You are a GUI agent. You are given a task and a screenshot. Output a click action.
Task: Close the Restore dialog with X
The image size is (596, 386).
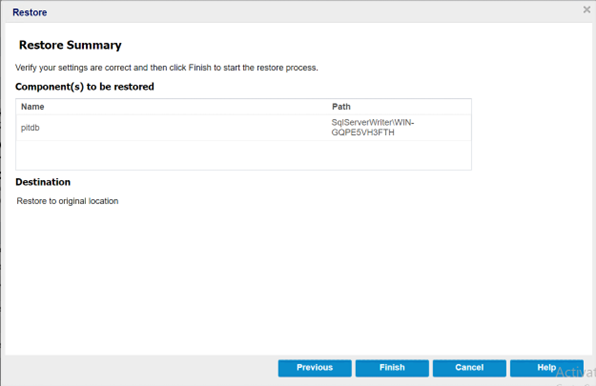pyautogui.click(x=587, y=10)
